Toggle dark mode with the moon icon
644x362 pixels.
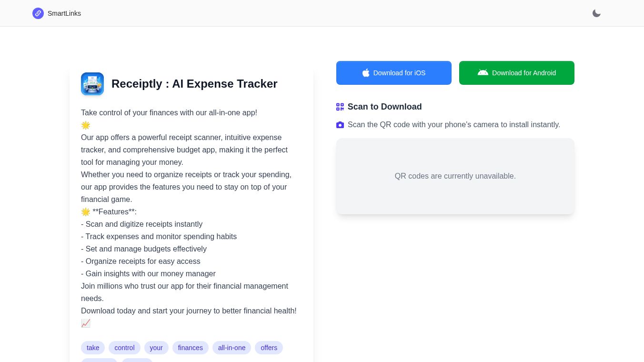coord(596,13)
